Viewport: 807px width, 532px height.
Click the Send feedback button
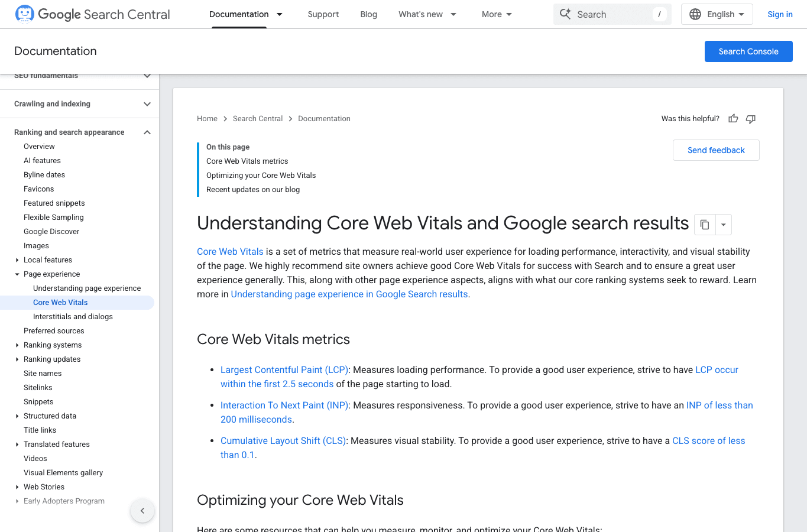click(x=716, y=150)
